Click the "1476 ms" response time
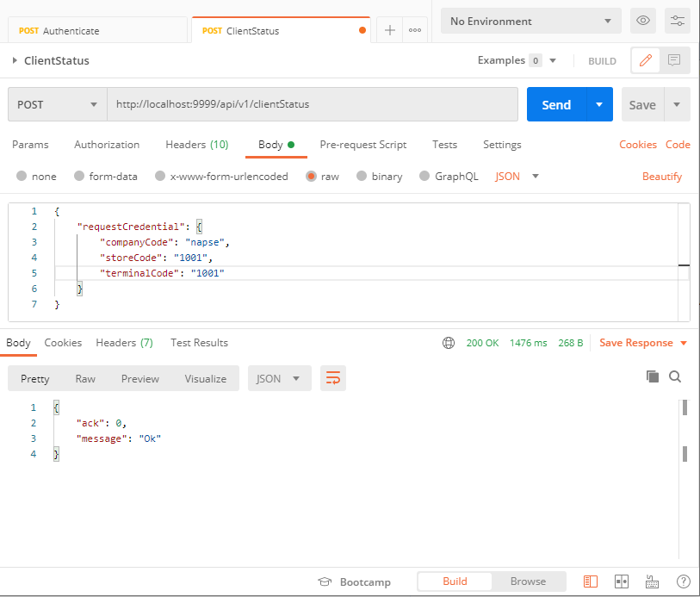 point(528,343)
